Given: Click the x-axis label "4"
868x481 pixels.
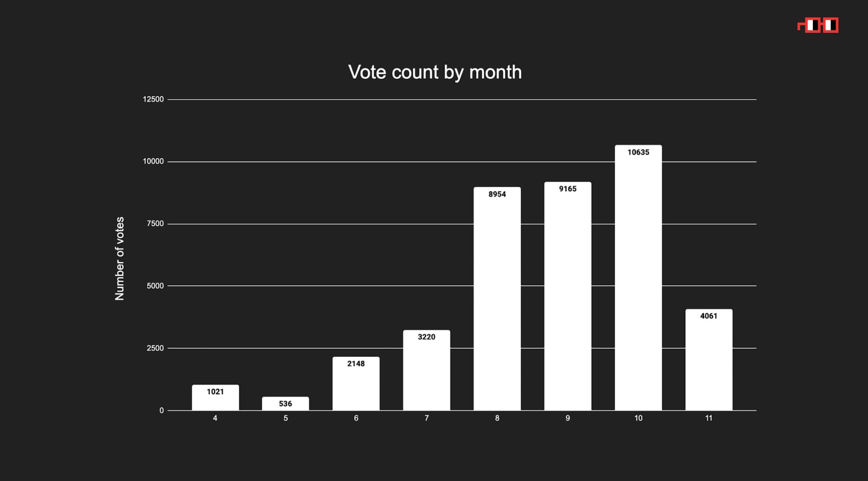Looking at the screenshot, I should click(x=215, y=418).
